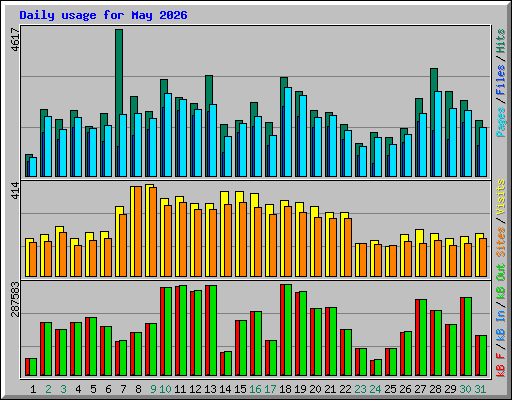The width and height of the screenshot is (512, 400).
Task: Select day 29 on the x-axis
Action: [450, 389]
